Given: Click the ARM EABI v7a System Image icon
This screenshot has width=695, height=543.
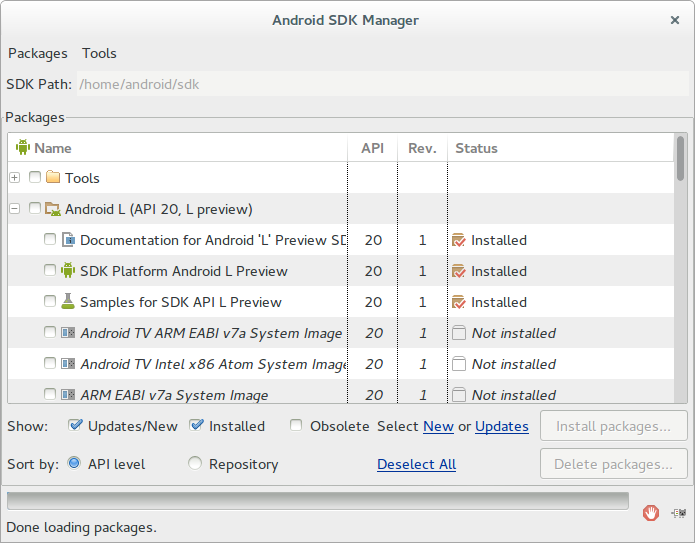Looking at the screenshot, I should (x=68, y=394).
